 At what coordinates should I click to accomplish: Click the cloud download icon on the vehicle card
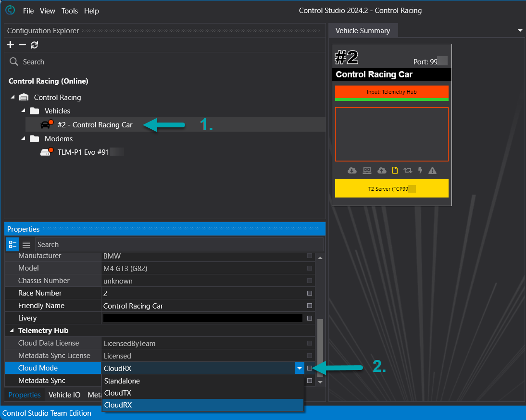click(x=352, y=171)
